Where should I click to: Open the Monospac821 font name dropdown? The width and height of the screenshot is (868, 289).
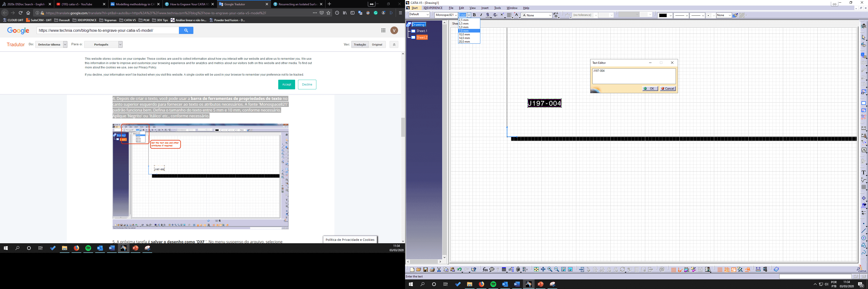tap(446, 15)
